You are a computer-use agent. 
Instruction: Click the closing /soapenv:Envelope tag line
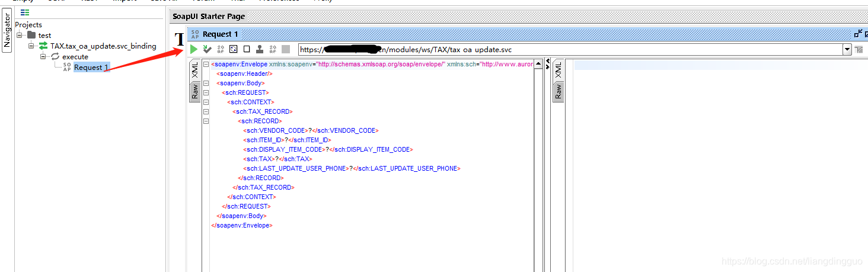click(x=241, y=225)
